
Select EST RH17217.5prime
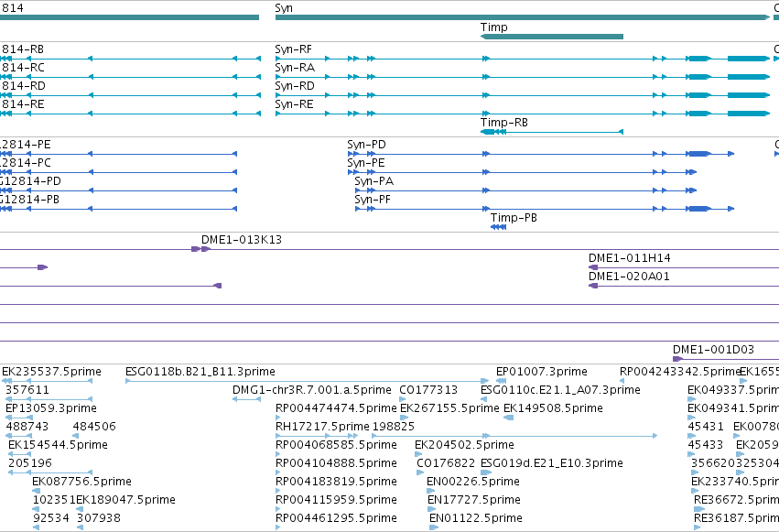click(x=322, y=427)
